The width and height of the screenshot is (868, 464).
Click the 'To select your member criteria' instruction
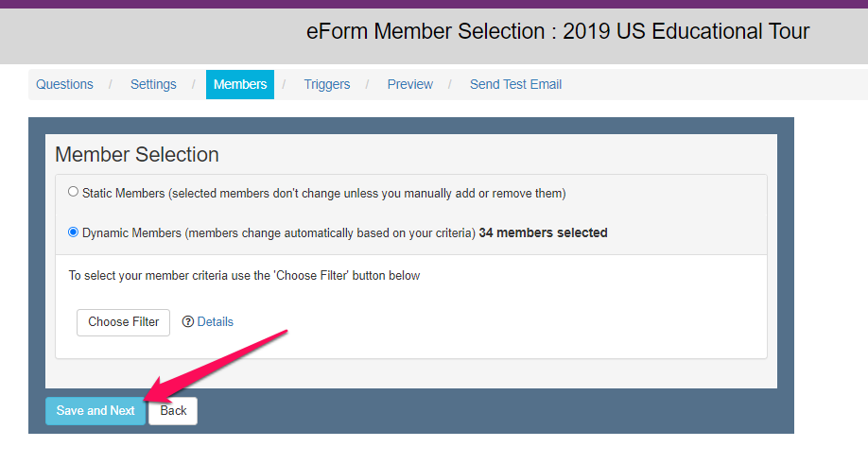(x=244, y=276)
